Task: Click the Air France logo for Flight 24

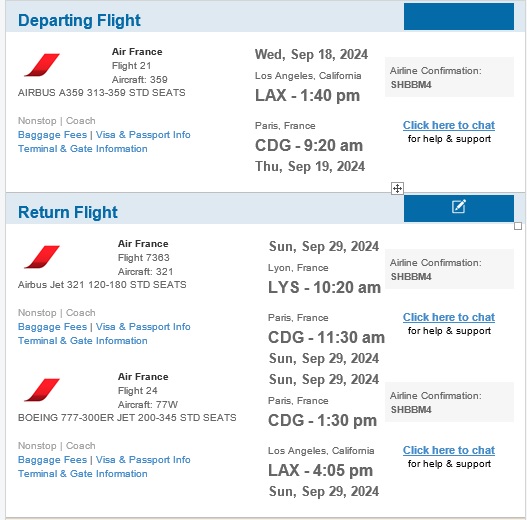Action: tap(42, 390)
